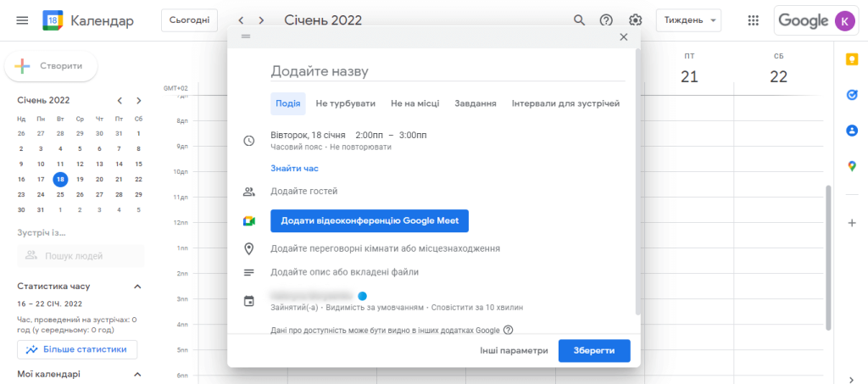Click the clock icon in dialog

pyautogui.click(x=249, y=141)
